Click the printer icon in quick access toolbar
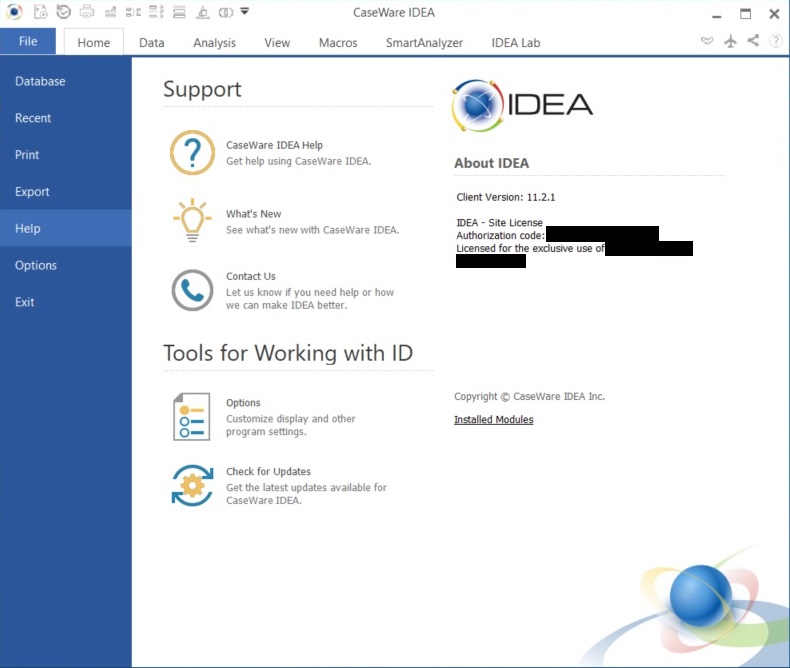Image resolution: width=790 pixels, height=668 pixels. 87,12
